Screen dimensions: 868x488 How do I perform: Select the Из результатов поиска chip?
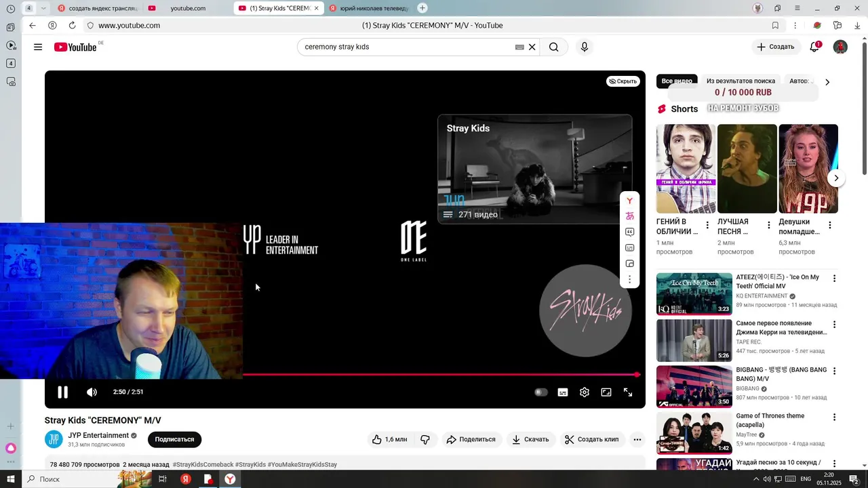[x=741, y=81]
